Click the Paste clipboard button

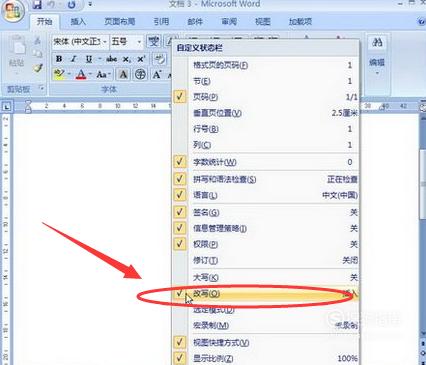[16, 52]
